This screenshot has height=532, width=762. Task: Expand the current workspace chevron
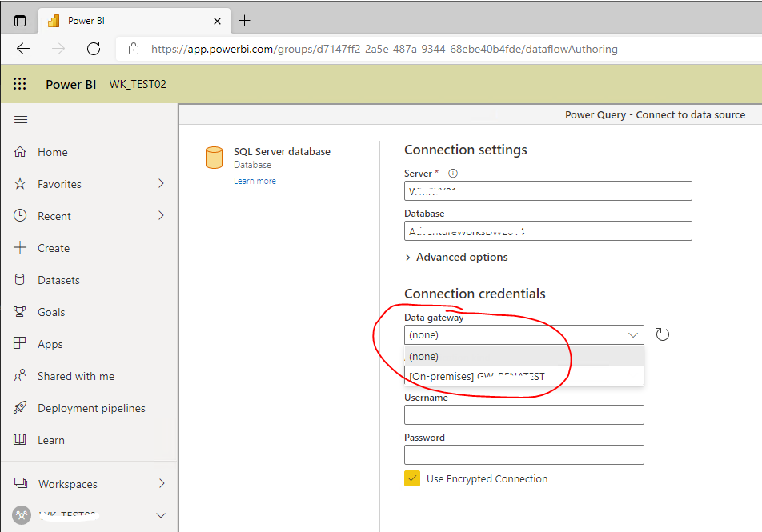tap(161, 515)
